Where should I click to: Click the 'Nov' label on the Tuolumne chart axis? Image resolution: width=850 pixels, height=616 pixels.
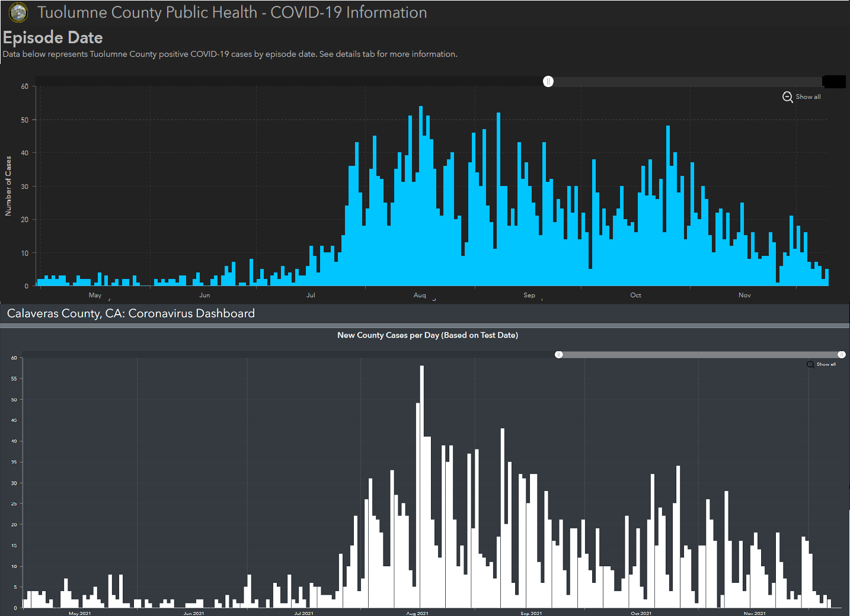(x=744, y=295)
